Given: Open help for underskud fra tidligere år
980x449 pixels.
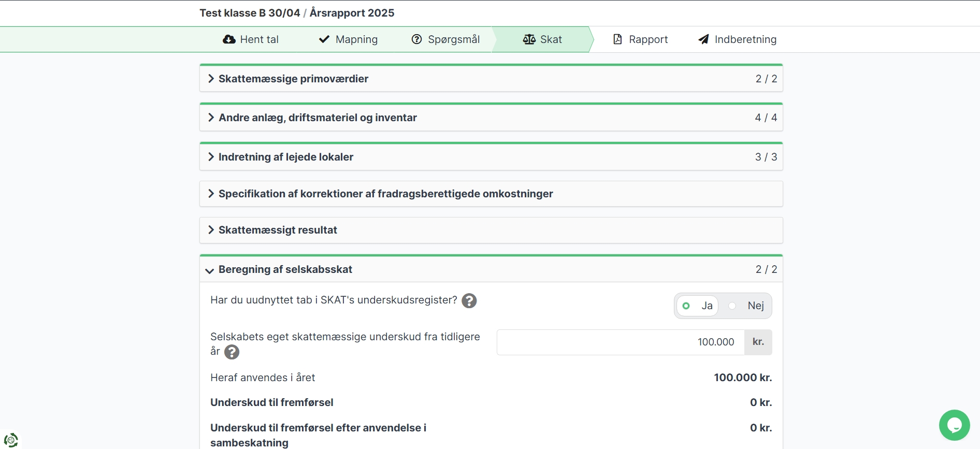Looking at the screenshot, I should point(232,352).
